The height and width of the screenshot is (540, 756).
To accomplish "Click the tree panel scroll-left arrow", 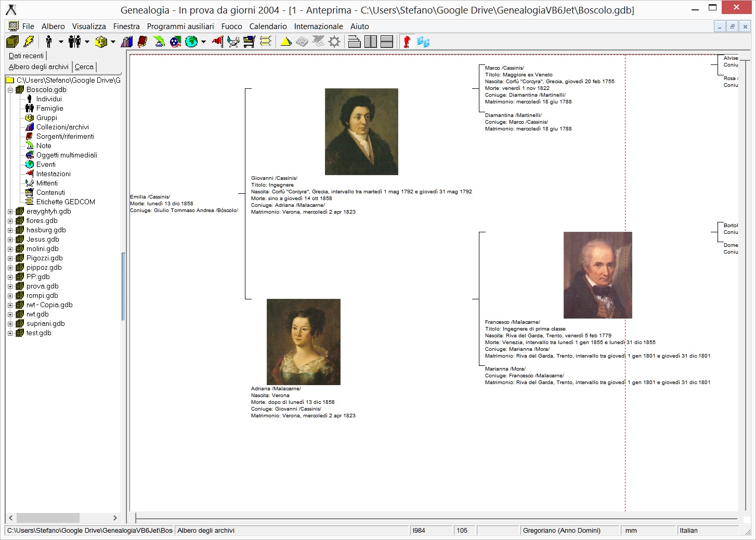I will point(10,518).
